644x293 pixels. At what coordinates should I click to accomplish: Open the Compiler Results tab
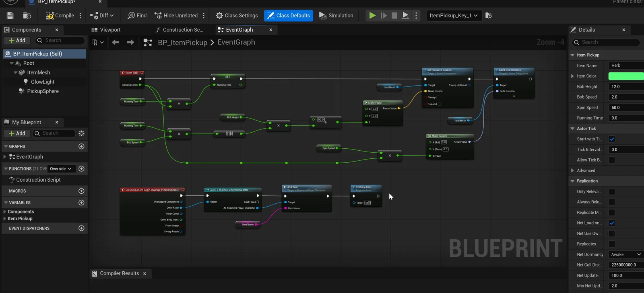click(x=119, y=273)
